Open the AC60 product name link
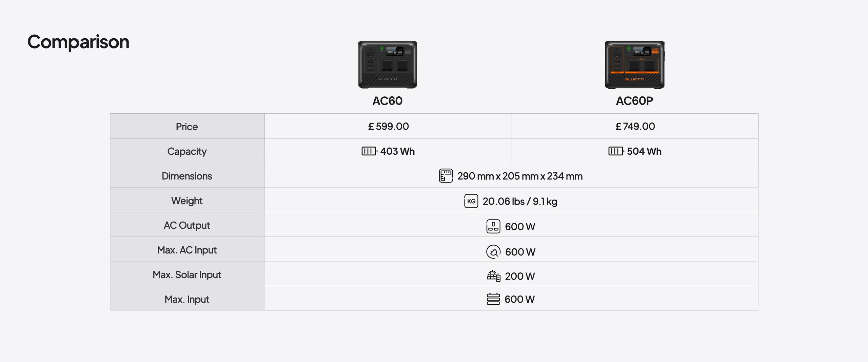The image size is (868, 362). 388,101
